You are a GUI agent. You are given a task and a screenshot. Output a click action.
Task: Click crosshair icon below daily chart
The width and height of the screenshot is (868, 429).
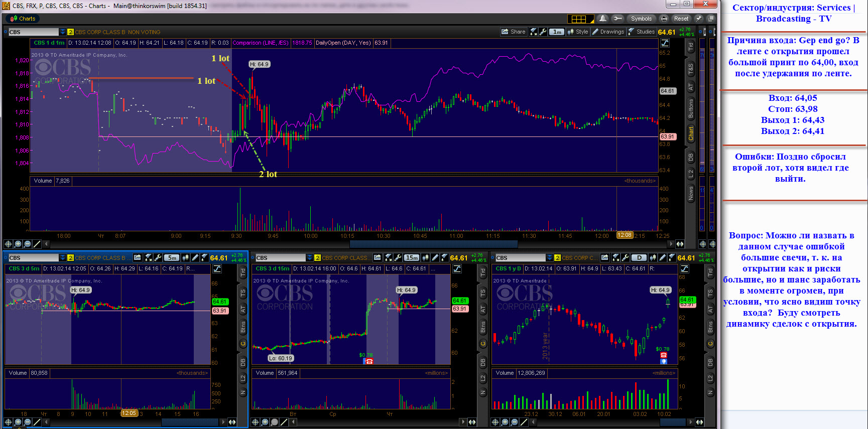[495, 422]
